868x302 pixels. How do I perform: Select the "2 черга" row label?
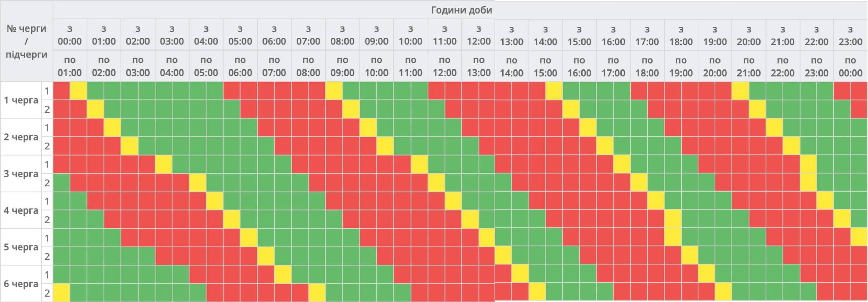pyautogui.click(x=21, y=137)
